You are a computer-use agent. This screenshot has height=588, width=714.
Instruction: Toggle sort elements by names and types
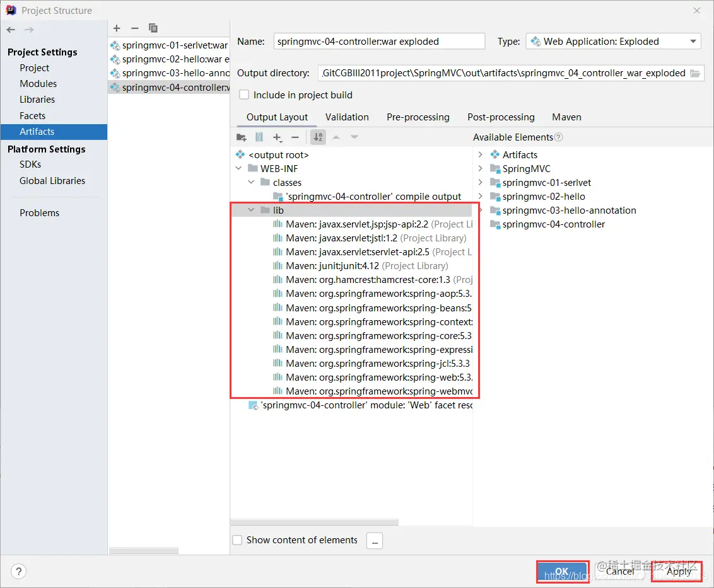[x=318, y=137]
